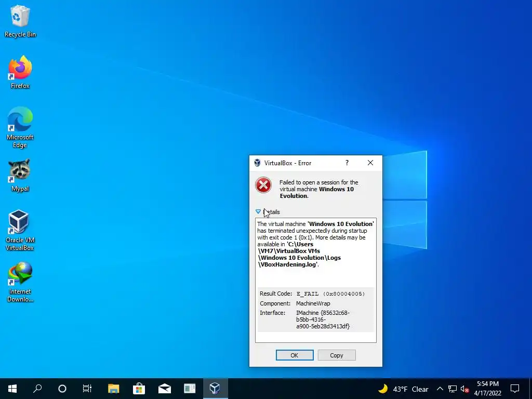Screen dimensions: 532x399
Task: Click the muted volume tray icon
Action: [464, 389]
